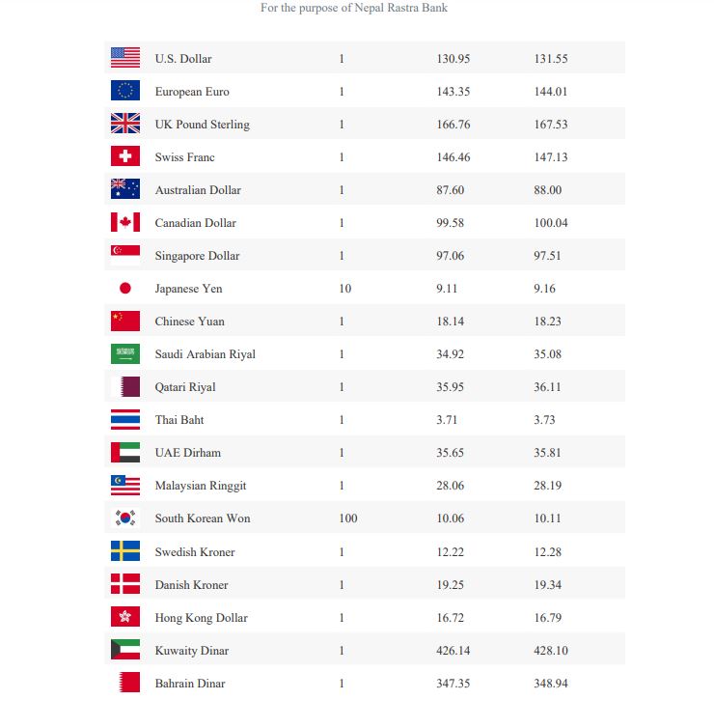
Task: Select the Bahrain Dinar selling rate 348.94
Action: (551, 683)
